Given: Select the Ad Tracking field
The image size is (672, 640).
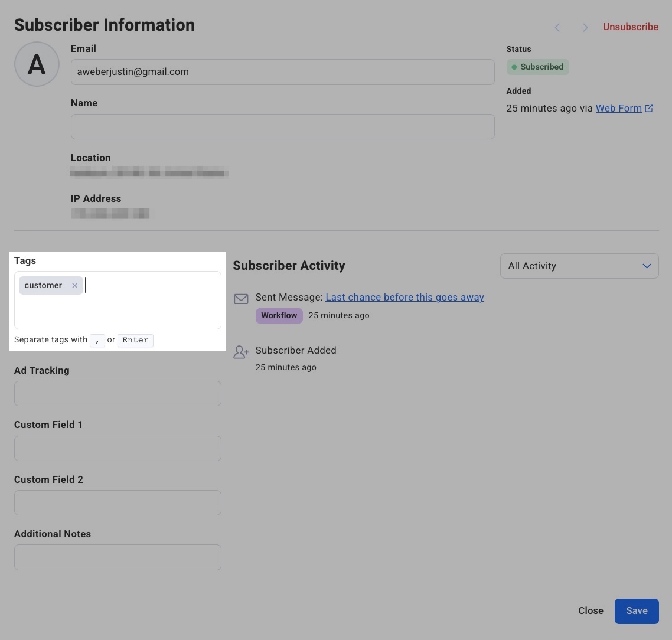Looking at the screenshot, I should point(118,393).
